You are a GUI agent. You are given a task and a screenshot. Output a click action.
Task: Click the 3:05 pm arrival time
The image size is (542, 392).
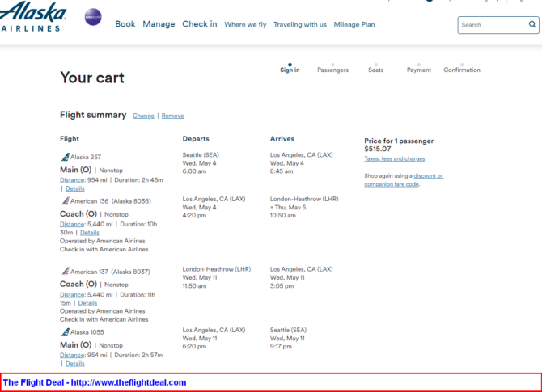tap(282, 286)
